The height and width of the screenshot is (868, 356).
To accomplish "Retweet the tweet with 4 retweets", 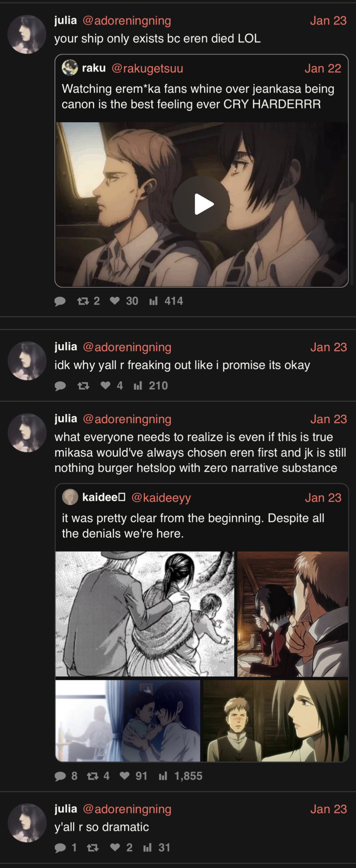I will [98, 776].
